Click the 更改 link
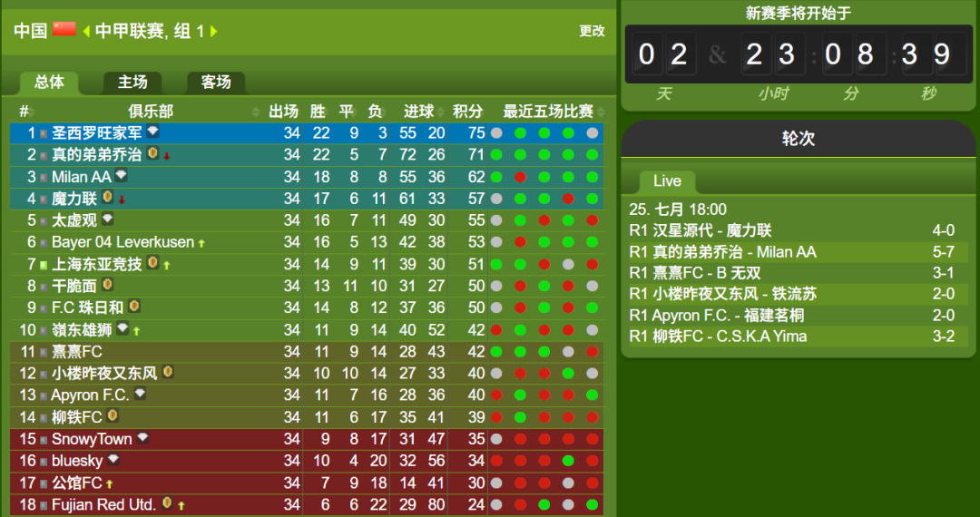980x517 pixels. click(592, 31)
